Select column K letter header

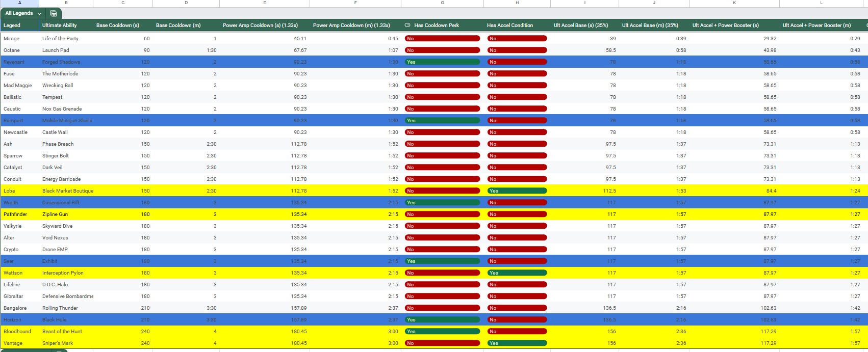click(x=734, y=3)
